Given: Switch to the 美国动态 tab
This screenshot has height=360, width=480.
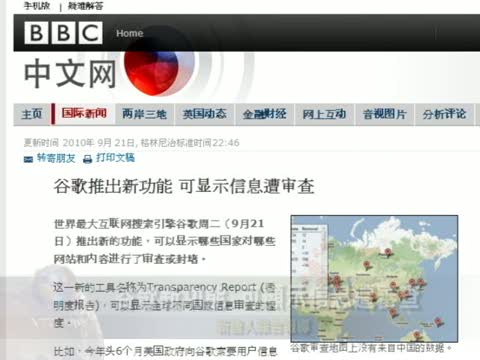Looking at the screenshot, I should 205,114.
